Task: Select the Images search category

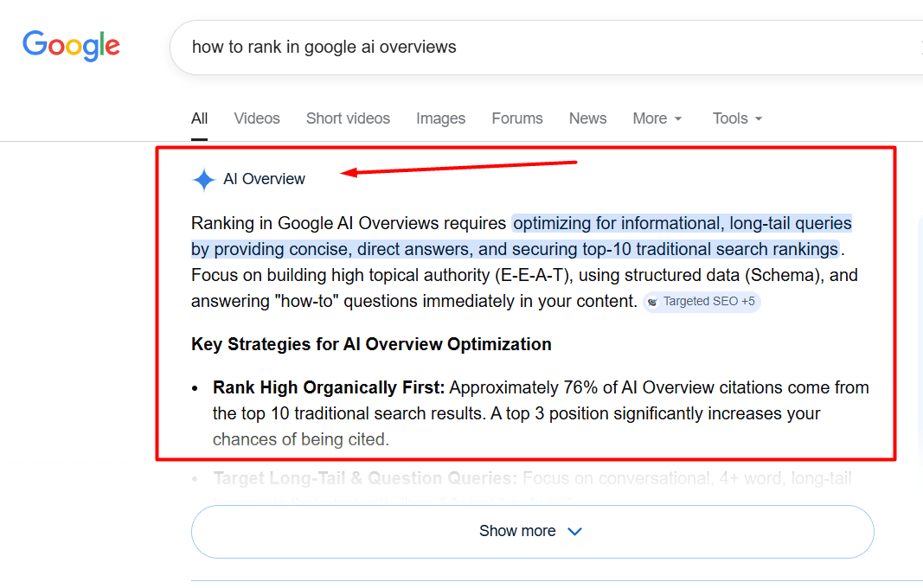Action: point(440,118)
